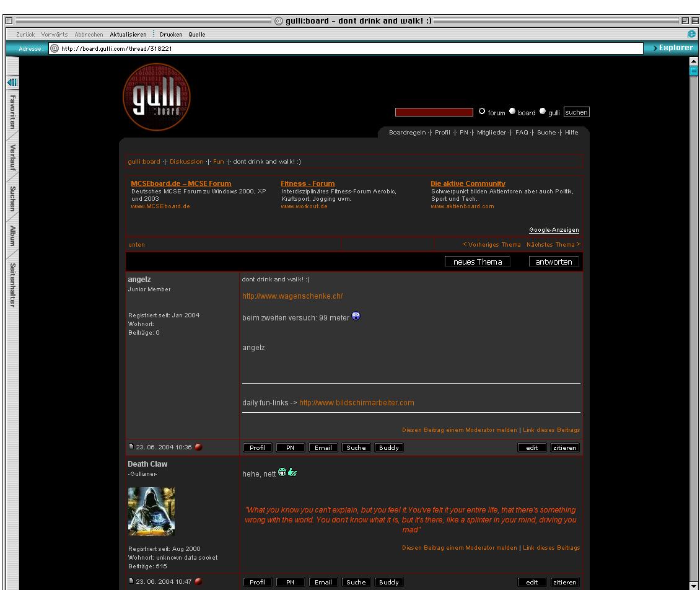Click 'Vorheriges Thema' link
The height and width of the screenshot is (590, 700).
pos(491,244)
